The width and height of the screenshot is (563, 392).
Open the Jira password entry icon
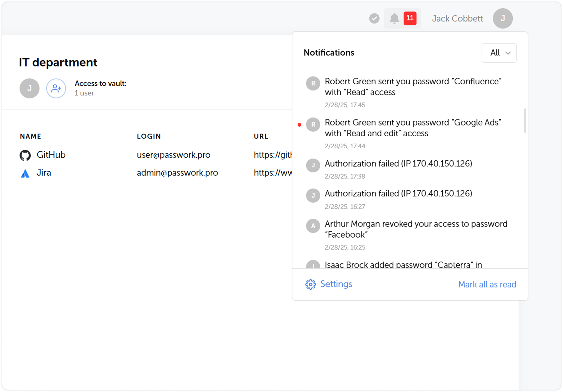click(25, 173)
